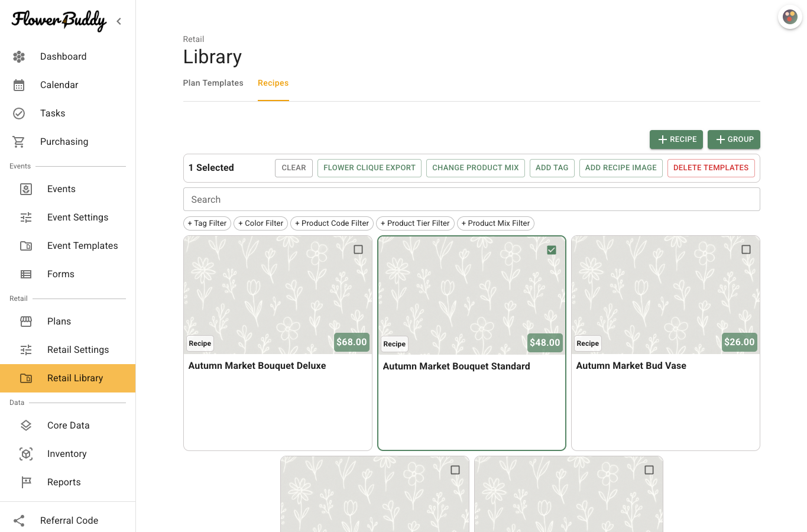Select Autumn Market Bouquet Deluxe checkbox
This screenshot has width=807, height=532.
(358, 249)
